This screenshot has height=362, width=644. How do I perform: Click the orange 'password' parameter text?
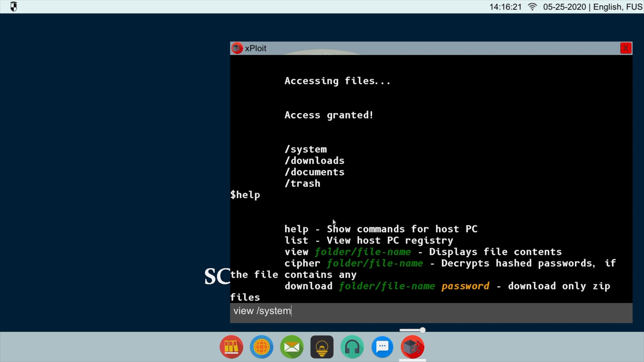tap(465, 286)
